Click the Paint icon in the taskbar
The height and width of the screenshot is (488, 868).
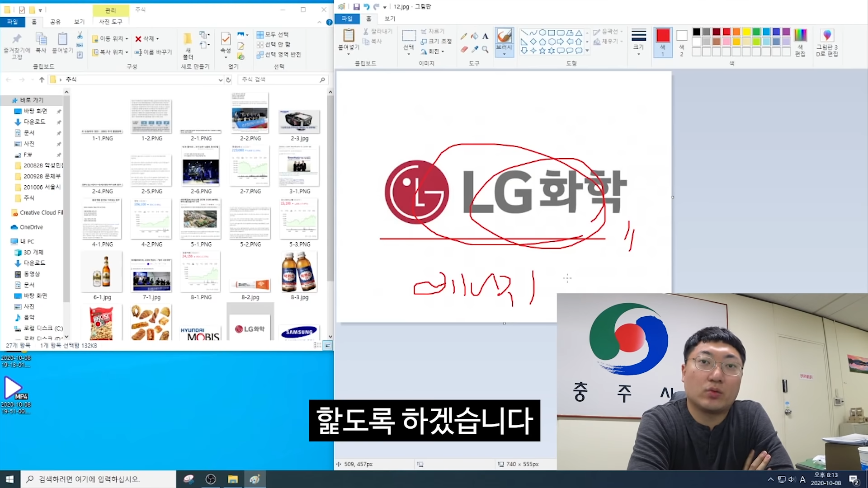(x=255, y=479)
